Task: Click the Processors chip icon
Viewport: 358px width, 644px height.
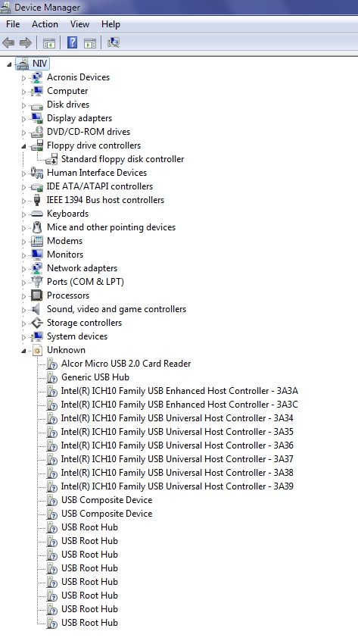Action: pos(37,295)
